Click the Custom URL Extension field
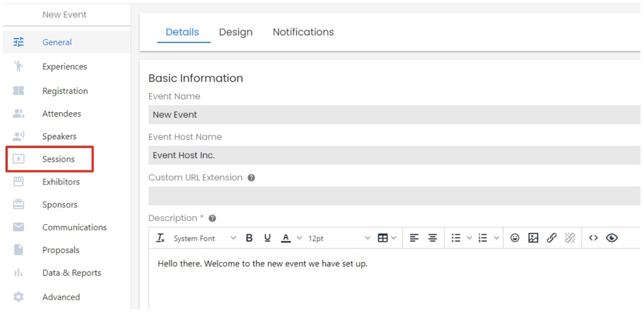This screenshot has height=313, width=644. [x=394, y=196]
